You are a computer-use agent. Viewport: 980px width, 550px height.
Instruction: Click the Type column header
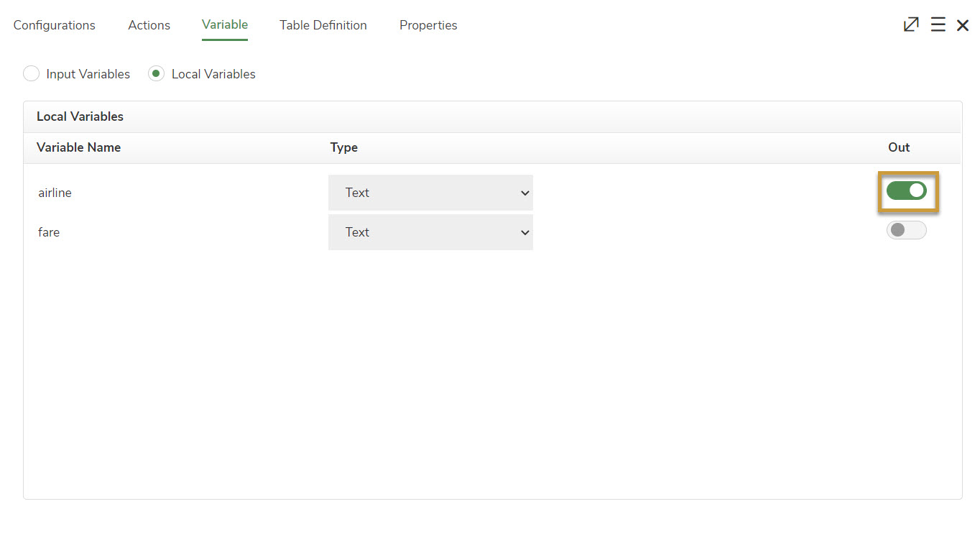pyautogui.click(x=344, y=147)
